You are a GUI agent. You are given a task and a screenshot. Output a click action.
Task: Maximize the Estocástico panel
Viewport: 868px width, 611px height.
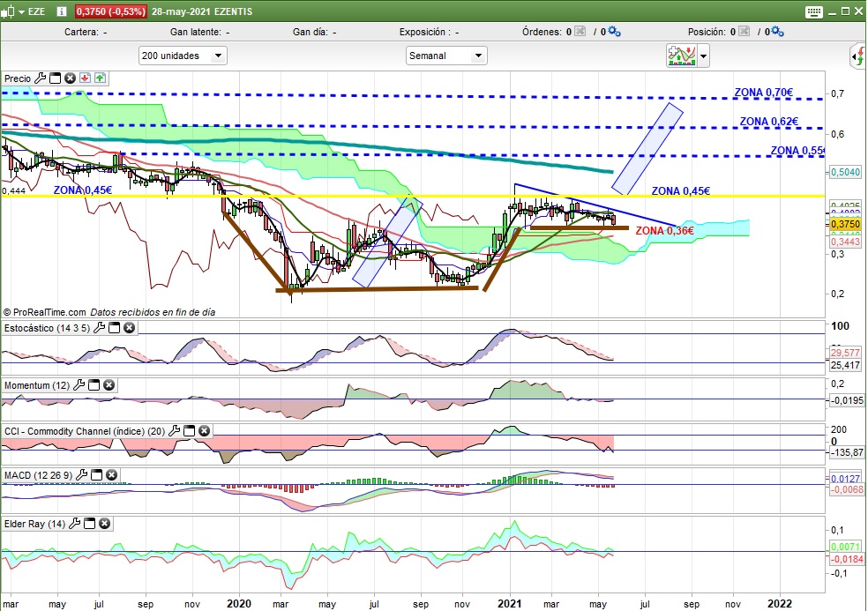point(114,328)
